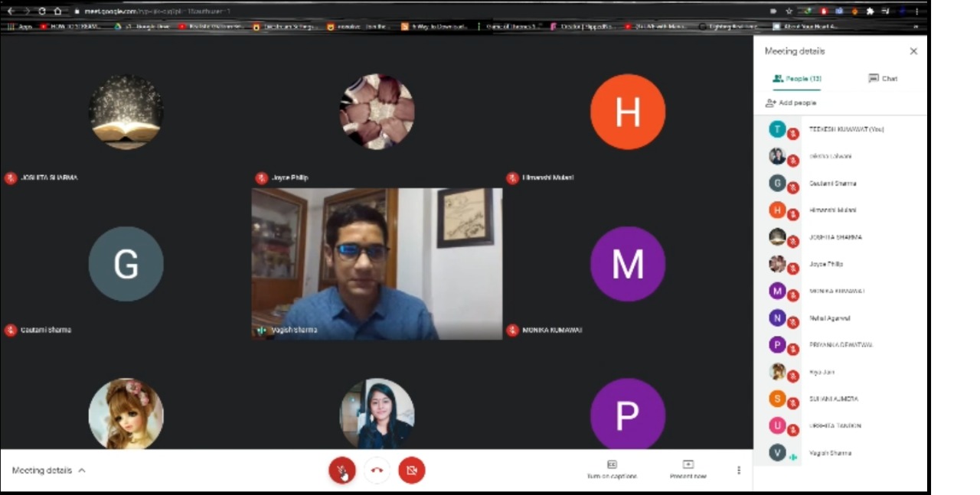Select the People tab
Viewport: 980px width, 495px height.
point(796,79)
